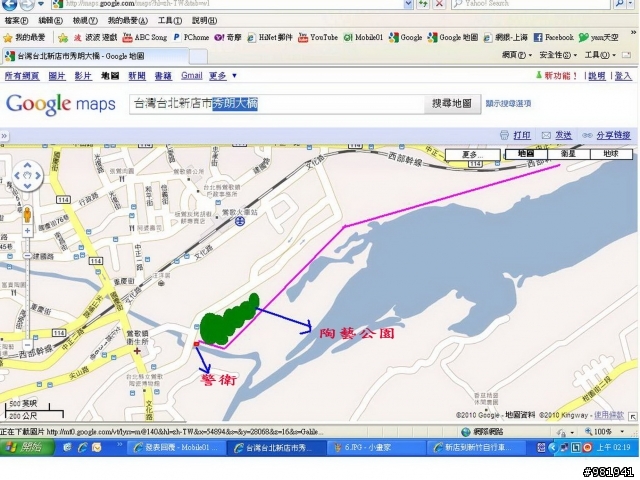This screenshot has width=640, height=480.
Task: Click the 分享鏈接 link
Action: [x=613, y=136]
